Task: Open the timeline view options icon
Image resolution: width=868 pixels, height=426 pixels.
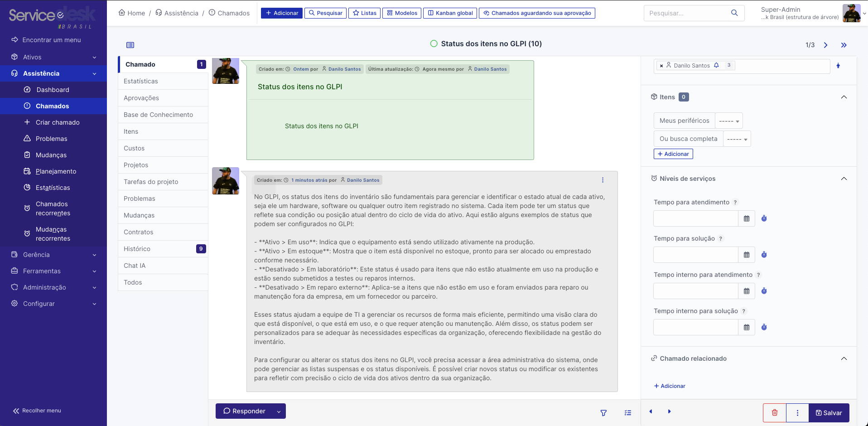Action: pos(628,413)
